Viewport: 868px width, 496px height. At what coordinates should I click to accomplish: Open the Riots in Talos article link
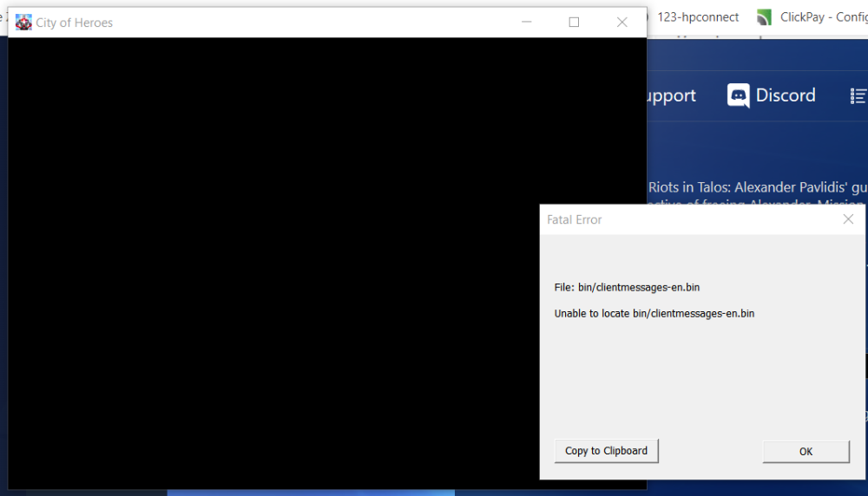757,187
